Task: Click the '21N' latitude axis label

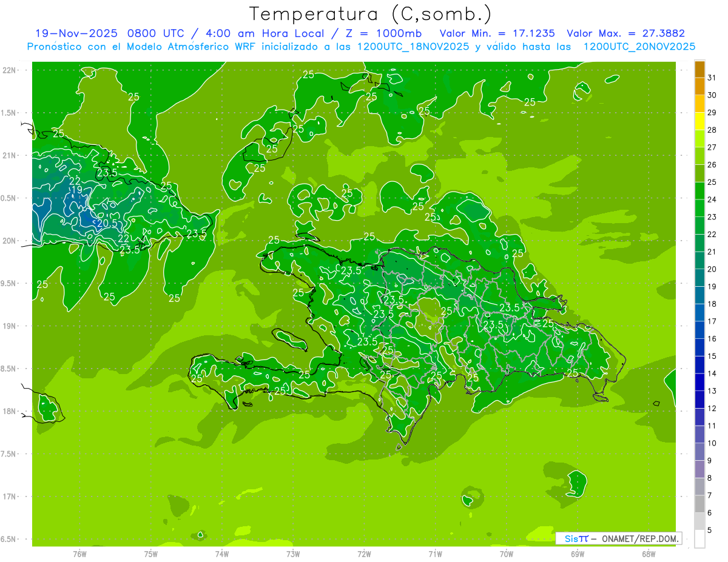Action: pyautogui.click(x=10, y=155)
